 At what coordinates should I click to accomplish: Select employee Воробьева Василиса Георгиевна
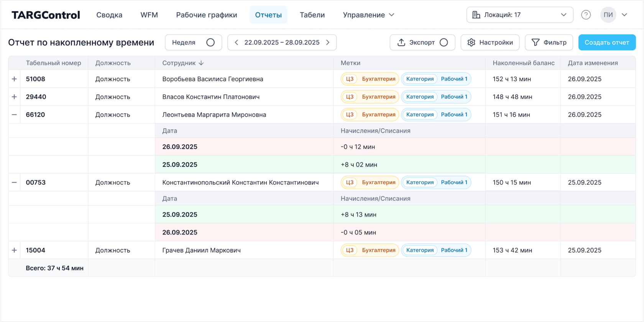tap(213, 79)
